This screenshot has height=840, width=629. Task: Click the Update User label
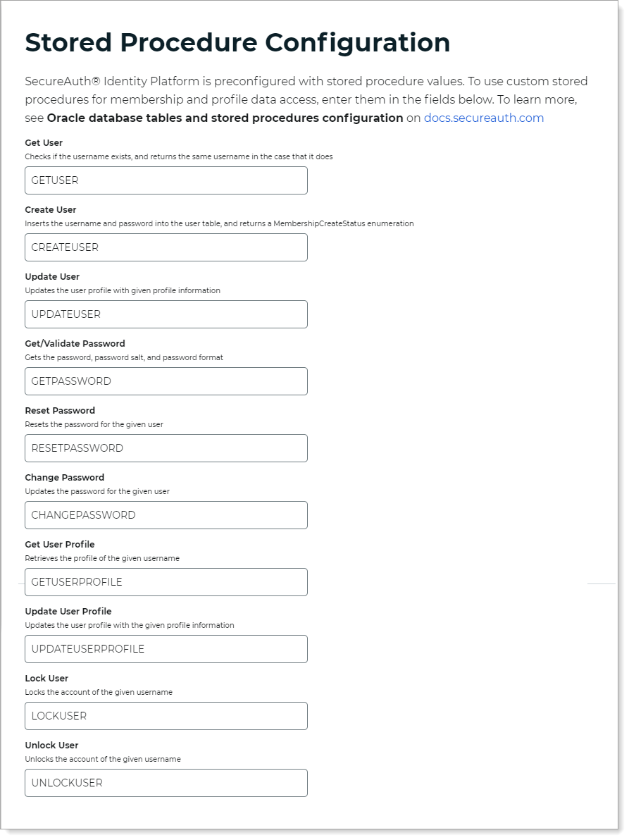point(51,277)
